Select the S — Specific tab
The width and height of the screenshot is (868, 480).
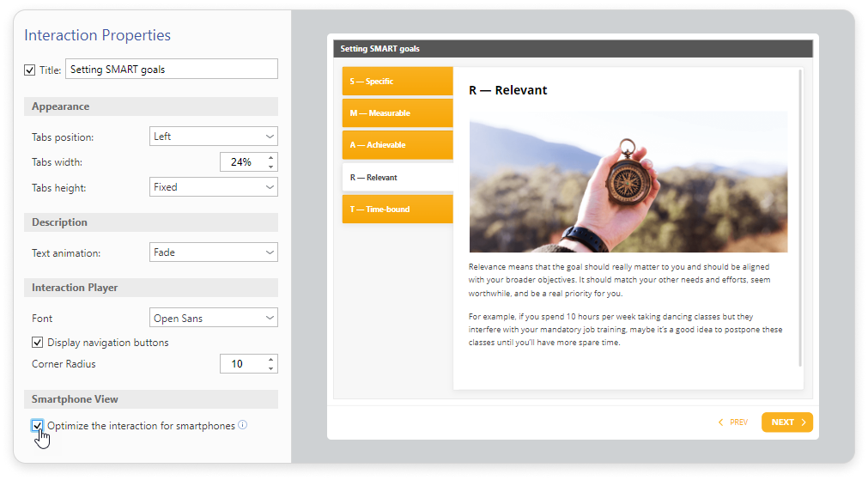[x=397, y=82]
